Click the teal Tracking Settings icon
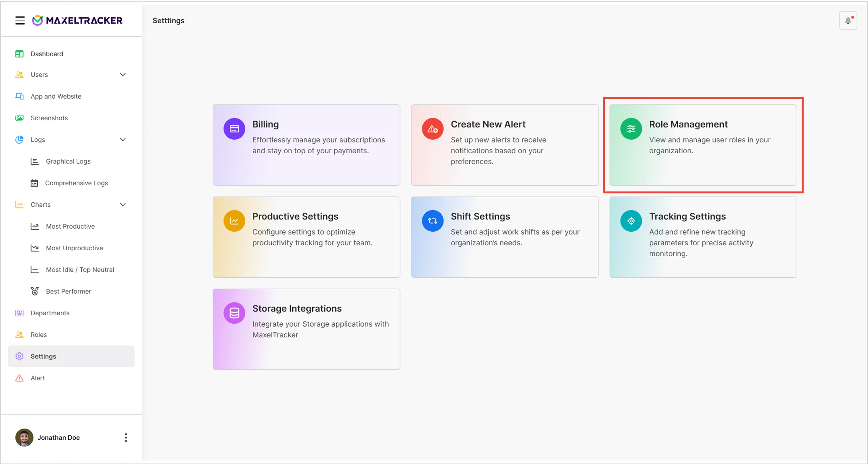868x464 pixels. (x=631, y=221)
